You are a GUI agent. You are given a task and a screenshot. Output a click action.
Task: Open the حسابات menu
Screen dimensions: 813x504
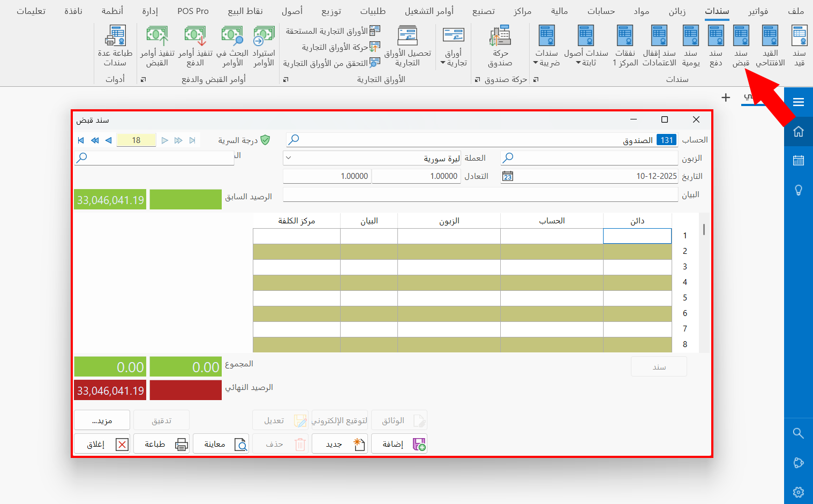pos(602,10)
